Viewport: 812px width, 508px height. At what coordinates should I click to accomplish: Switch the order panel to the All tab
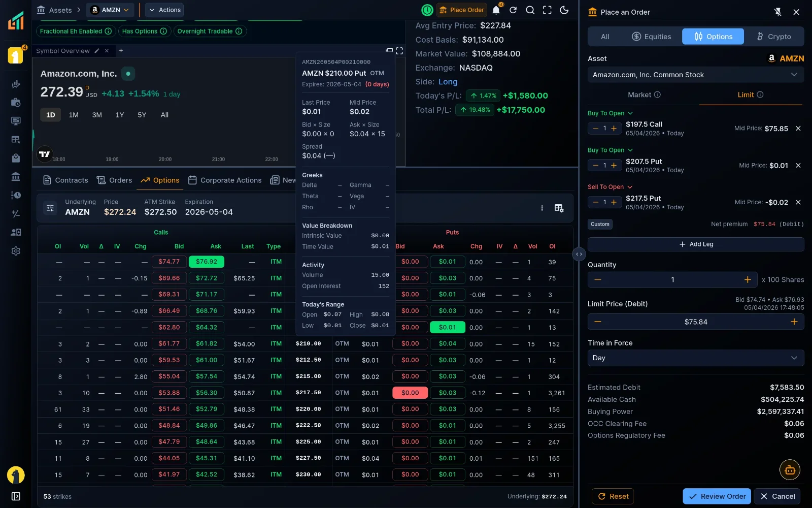coord(605,37)
